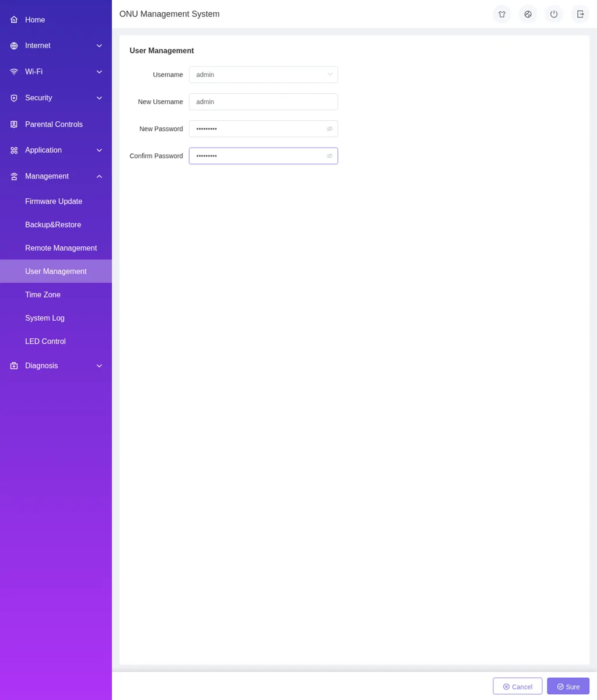Expand the Wi-Fi menu chevron
597x700 pixels.
(x=99, y=72)
